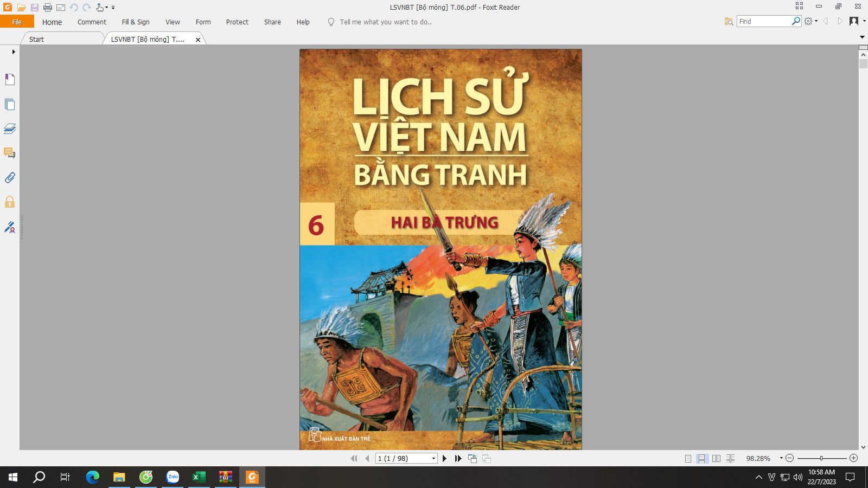Go to the last page
This screenshot has height=488, width=868.
coord(458,459)
